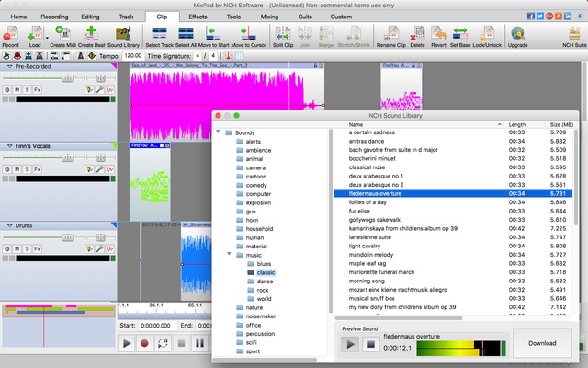The width and height of the screenshot is (588, 368).
Task: Click the main transport Play button
Action: click(x=127, y=343)
